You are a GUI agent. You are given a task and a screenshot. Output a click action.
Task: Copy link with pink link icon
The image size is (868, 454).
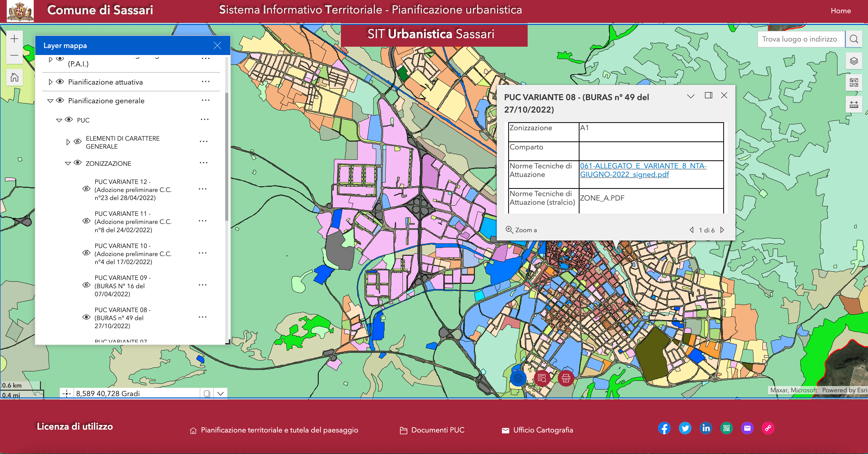click(768, 428)
